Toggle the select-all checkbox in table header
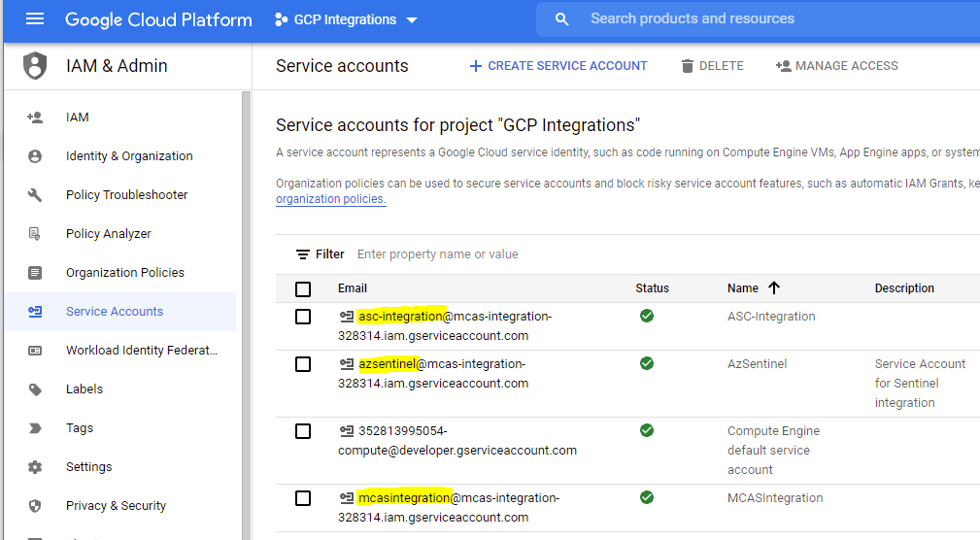Viewport: 980px width, 540px height. pos(303,288)
